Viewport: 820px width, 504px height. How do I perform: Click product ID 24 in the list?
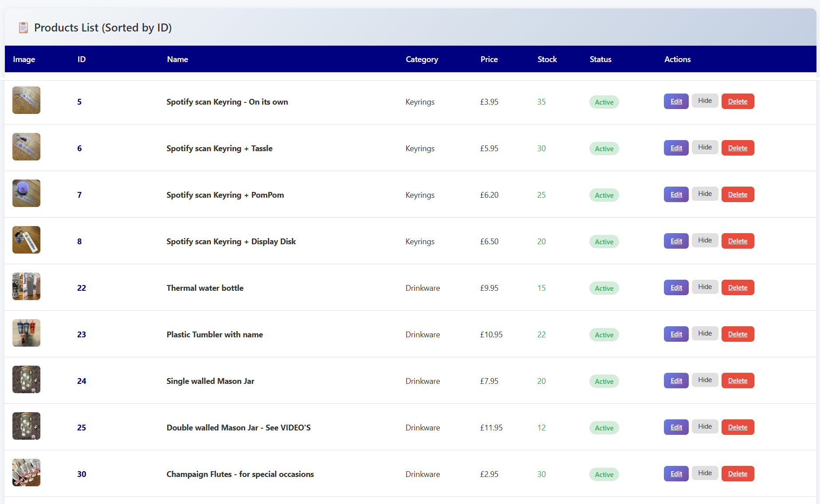(82, 381)
